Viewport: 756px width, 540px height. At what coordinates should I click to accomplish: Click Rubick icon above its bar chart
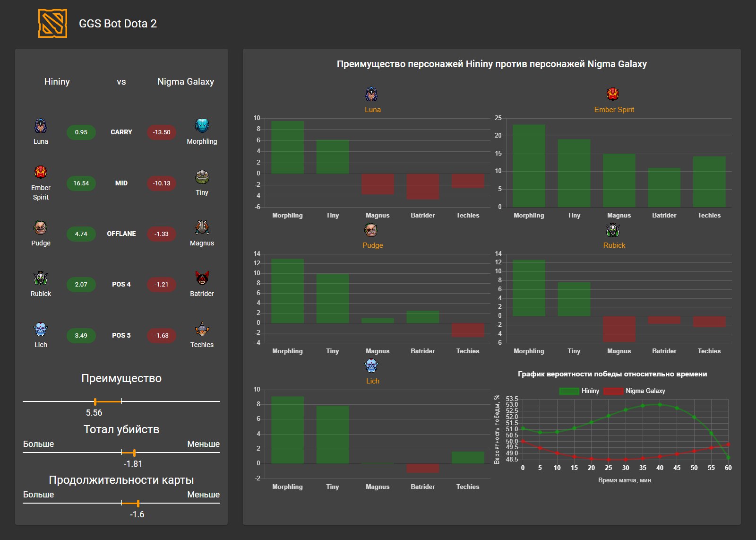point(613,230)
